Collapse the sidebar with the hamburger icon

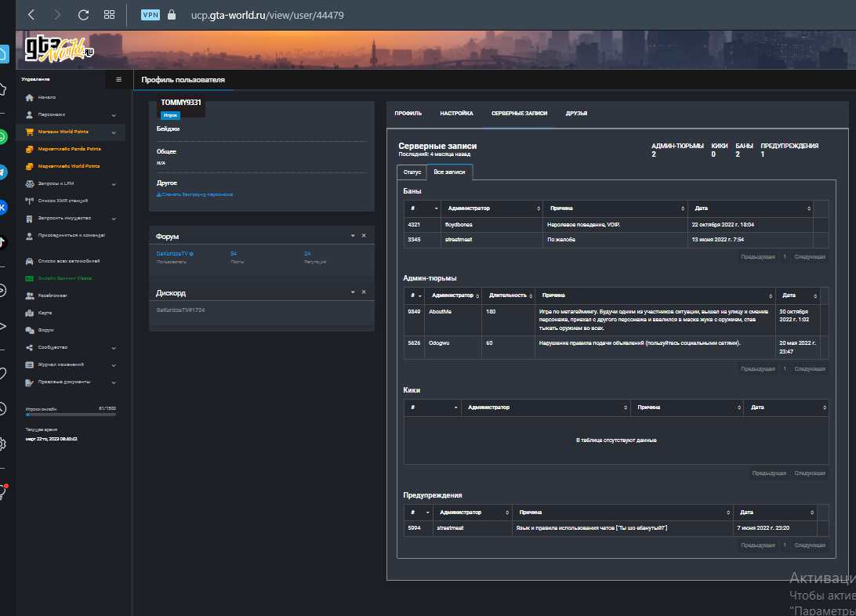(118, 80)
